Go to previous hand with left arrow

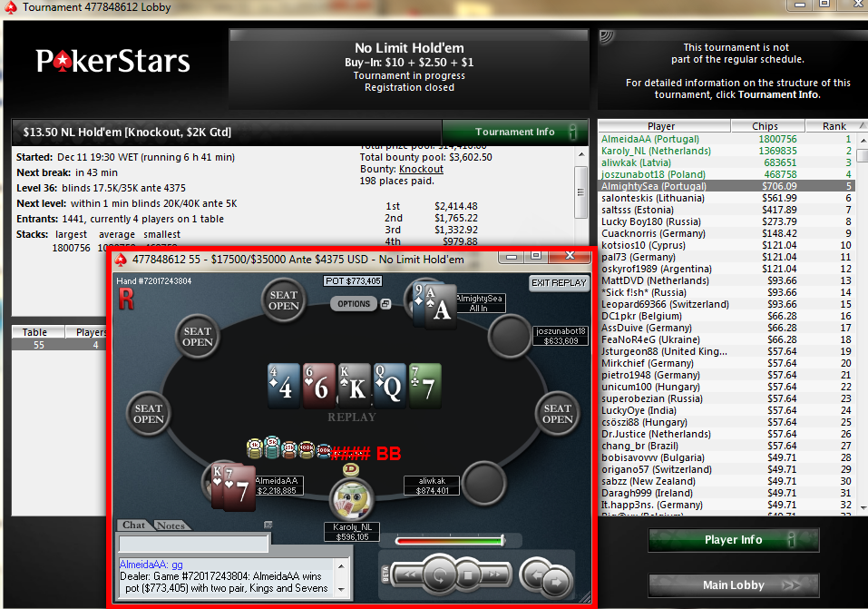[x=535, y=575]
